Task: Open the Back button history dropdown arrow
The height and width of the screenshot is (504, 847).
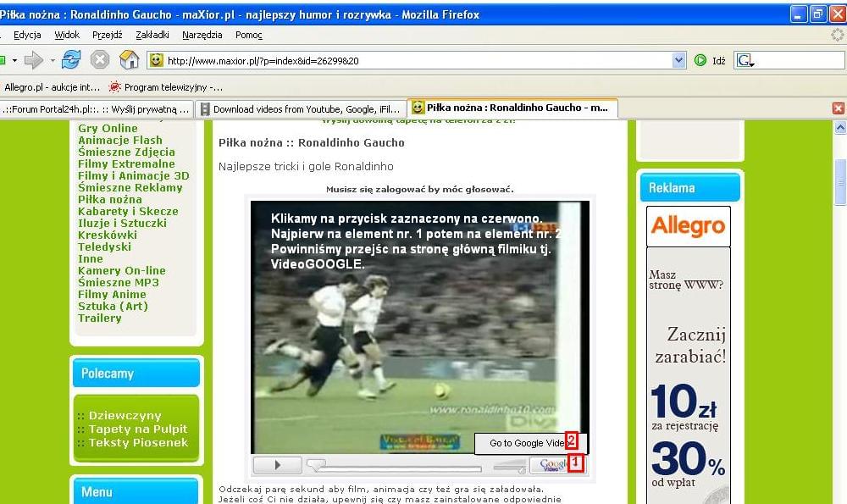Action: pos(14,60)
